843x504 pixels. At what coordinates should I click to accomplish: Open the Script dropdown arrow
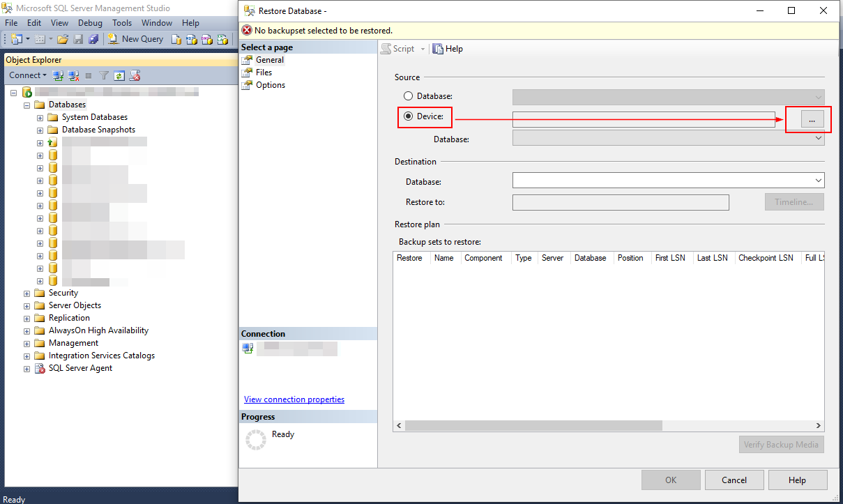[423, 49]
